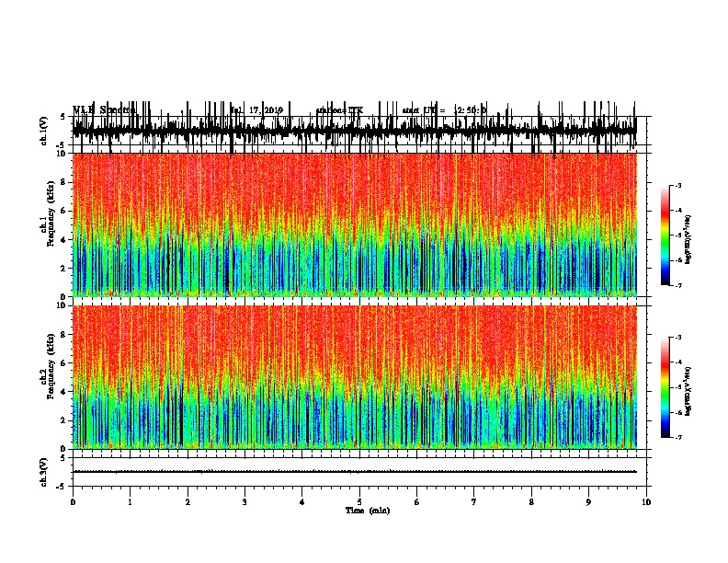Click the "-6" label on the ch.2 colorbar
This screenshot has height=563, width=728.
coord(678,412)
